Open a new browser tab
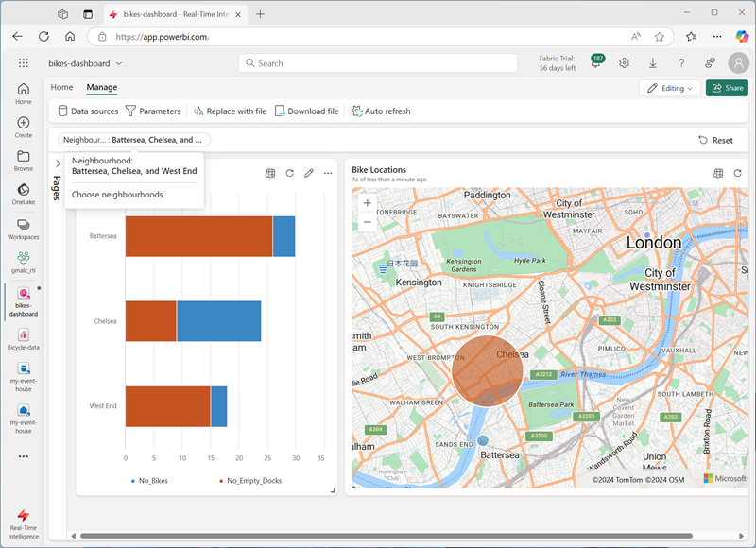756x548 pixels. point(261,14)
